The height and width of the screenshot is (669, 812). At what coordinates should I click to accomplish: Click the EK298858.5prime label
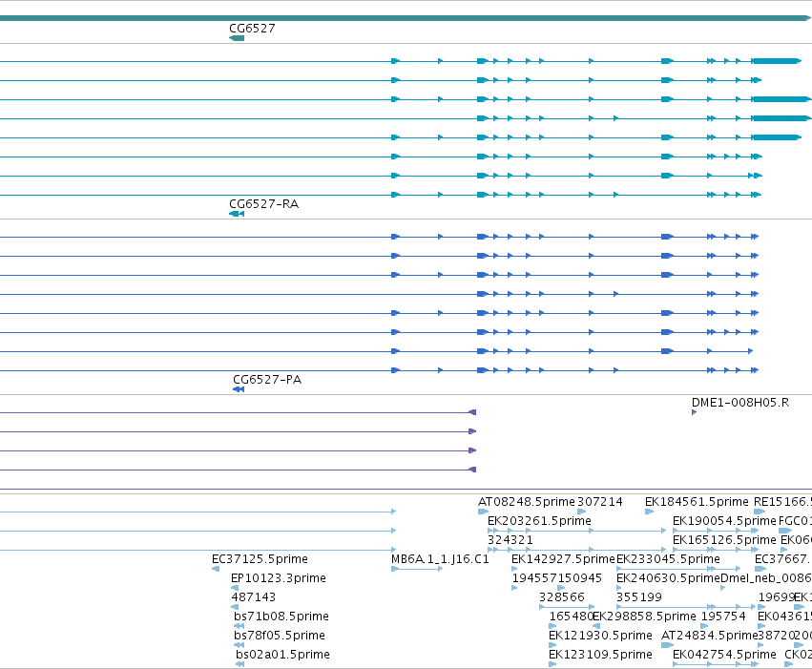pyautogui.click(x=644, y=617)
